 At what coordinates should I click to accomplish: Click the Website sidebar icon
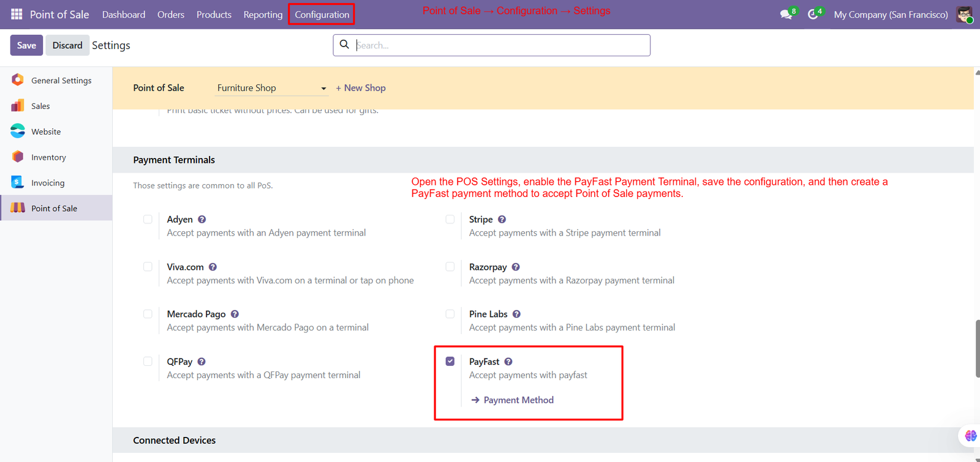pyautogui.click(x=18, y=132)
